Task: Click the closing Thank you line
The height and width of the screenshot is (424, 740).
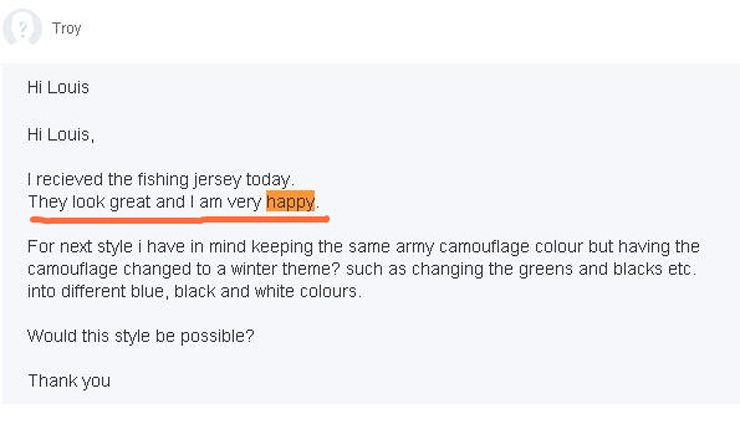Action: 69,381
